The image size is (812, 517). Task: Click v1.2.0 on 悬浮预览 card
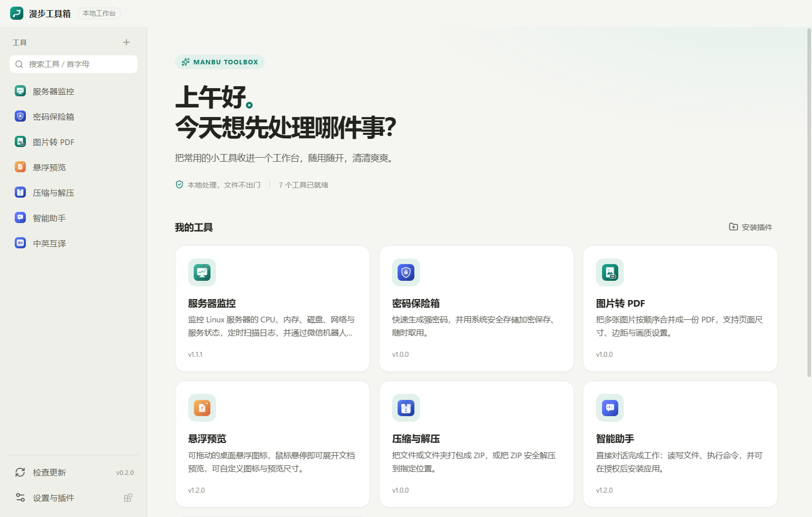[197, 490]
